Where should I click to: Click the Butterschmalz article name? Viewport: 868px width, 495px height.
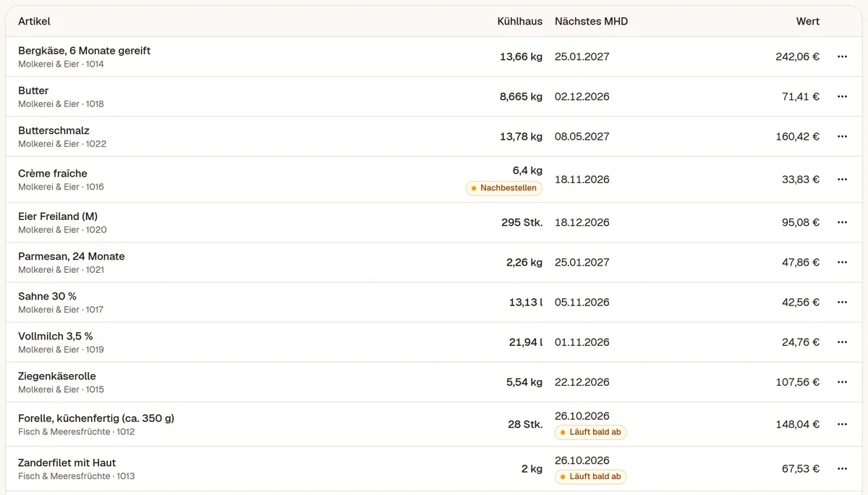[x=54, y=130]
